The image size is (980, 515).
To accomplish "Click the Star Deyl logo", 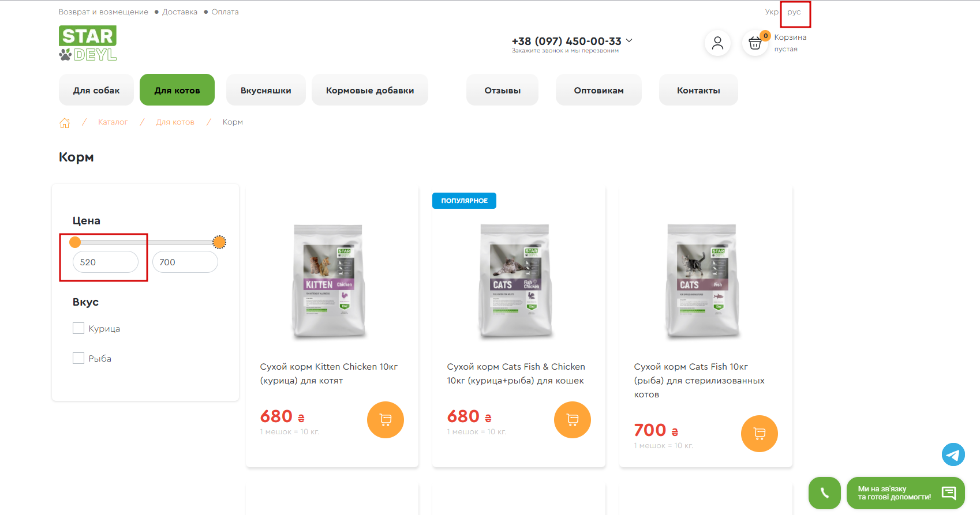I will point(88,43).
